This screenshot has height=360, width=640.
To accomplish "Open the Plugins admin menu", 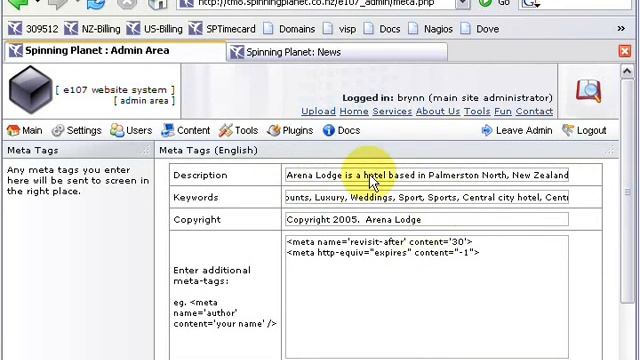I will click(x=290, y=130).
